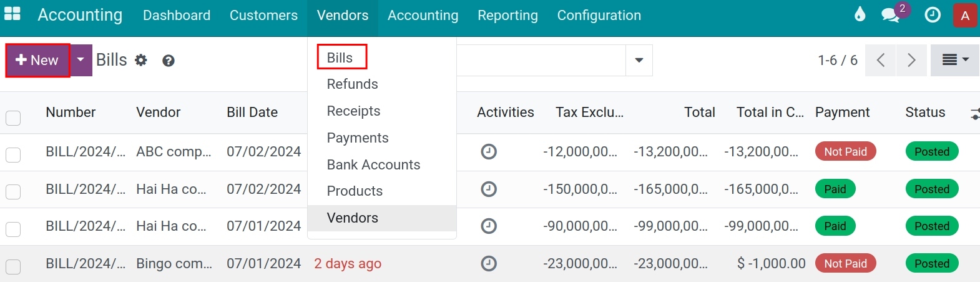Open the Reporting menu

(x=507, y=15)
